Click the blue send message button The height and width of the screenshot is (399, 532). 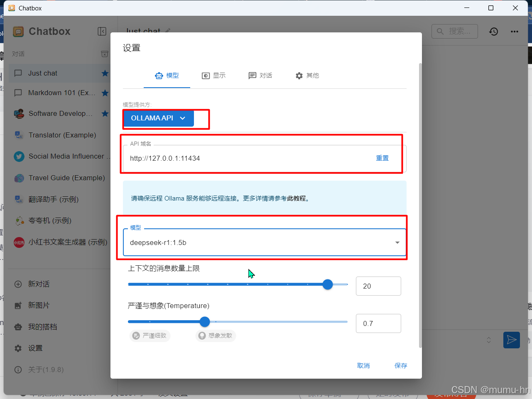(512, 340)
